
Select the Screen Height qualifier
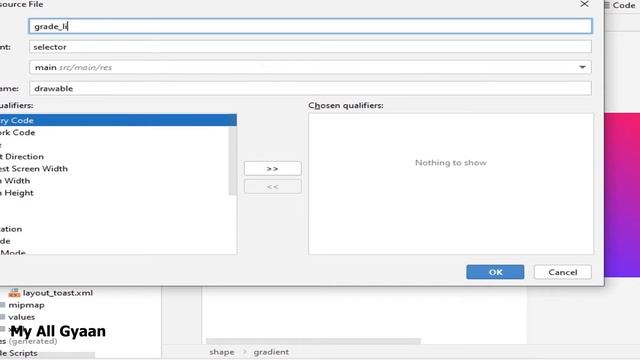click(x=114, y=193)
